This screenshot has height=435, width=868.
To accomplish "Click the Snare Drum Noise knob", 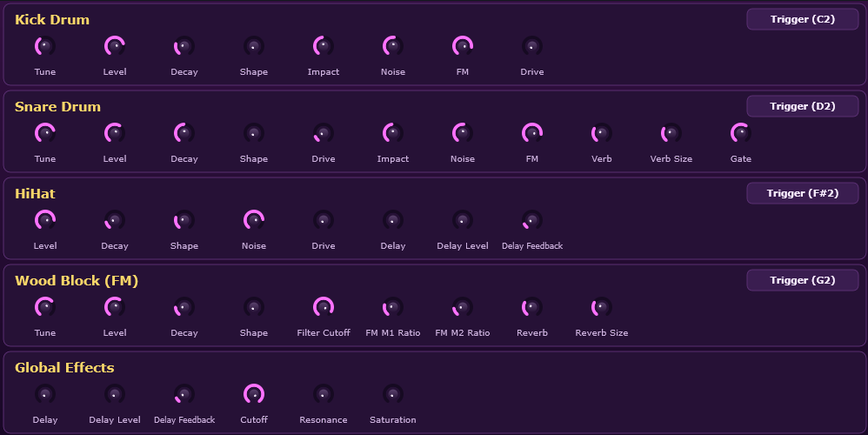I will pos(463,133).
